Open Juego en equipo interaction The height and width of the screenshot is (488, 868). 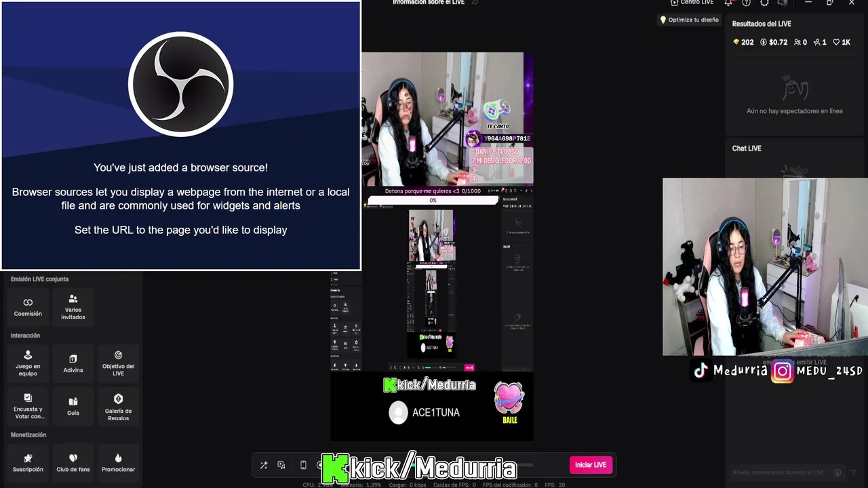(28, 363)
